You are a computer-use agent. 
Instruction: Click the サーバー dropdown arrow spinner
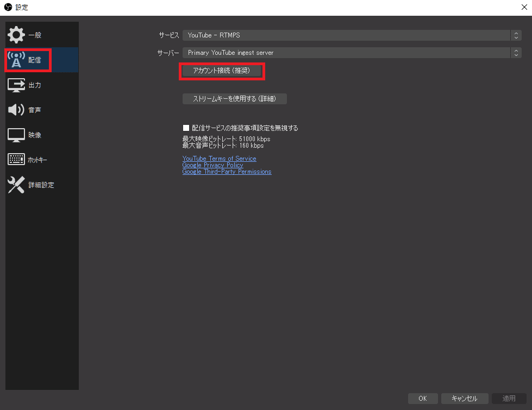click(516, 53)
